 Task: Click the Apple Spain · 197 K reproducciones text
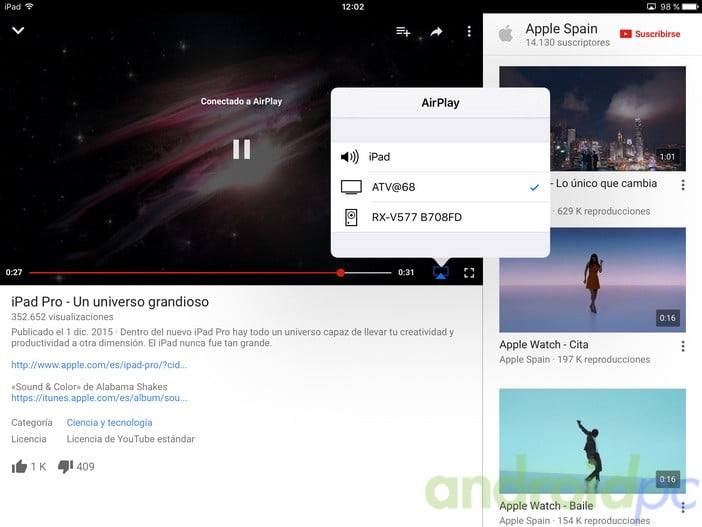575,360
